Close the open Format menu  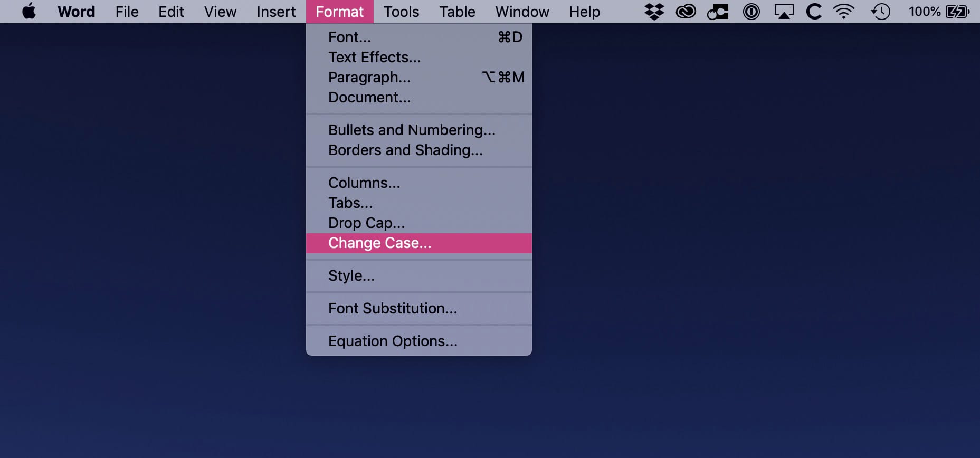tap(340, 12)
